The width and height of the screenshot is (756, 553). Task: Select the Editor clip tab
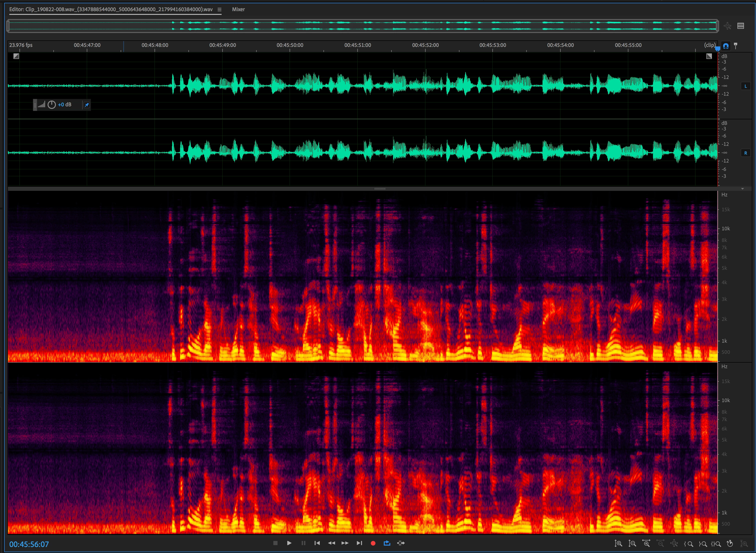click(111, 9)
